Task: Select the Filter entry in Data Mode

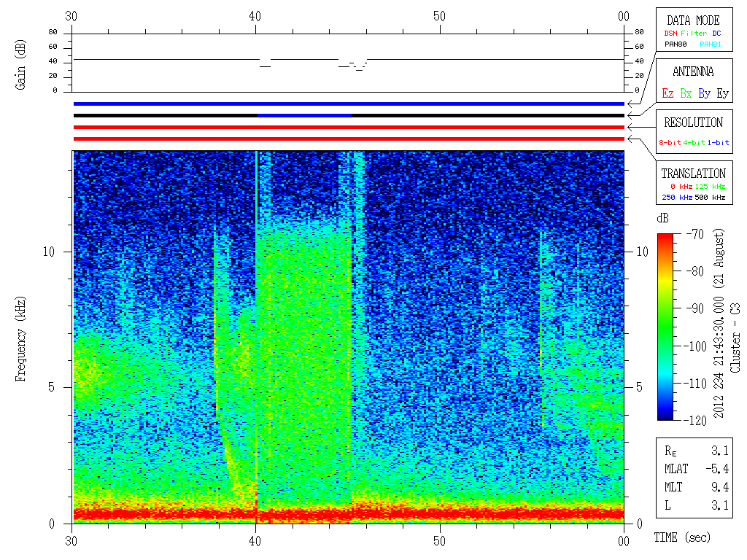Action: pos(692,33)
